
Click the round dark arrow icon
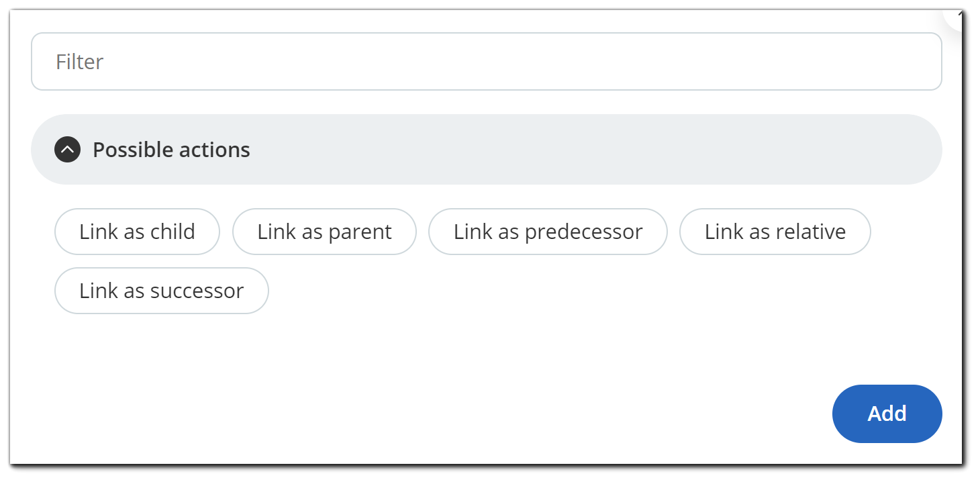[67, 150]
